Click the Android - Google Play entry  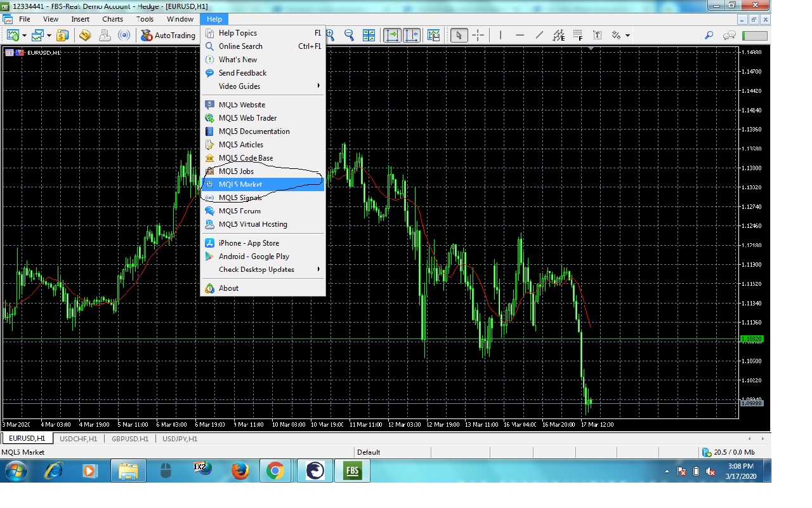click(x=263, y=257)
